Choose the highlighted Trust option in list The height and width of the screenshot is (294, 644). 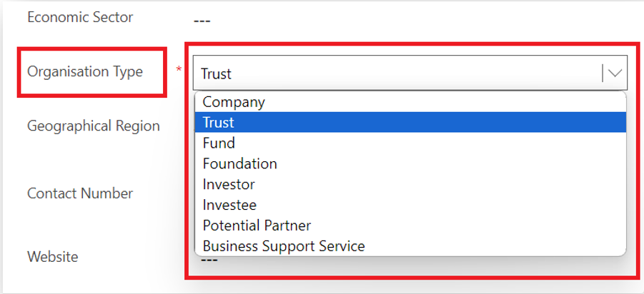219,123
